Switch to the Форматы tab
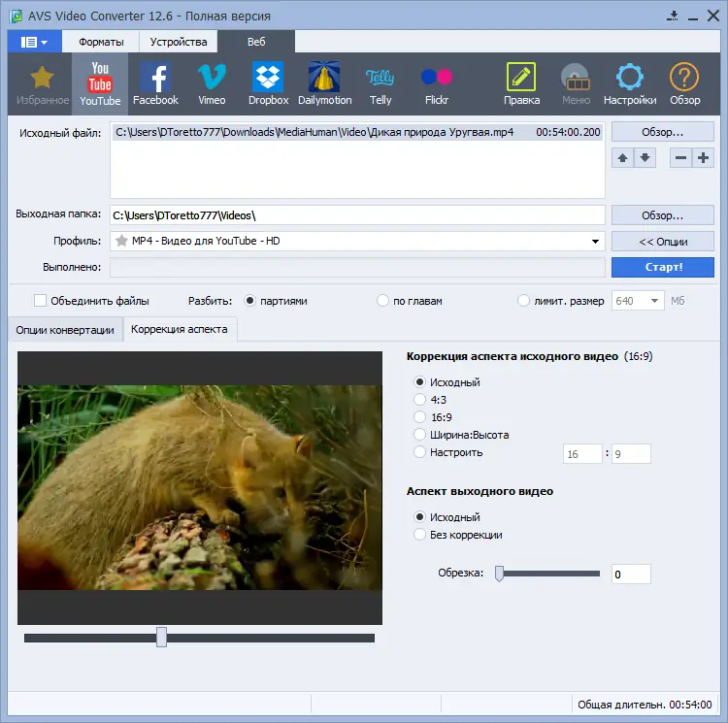This screenshot has width=728, height=723. pyautogui.click(x=102, y=42)
